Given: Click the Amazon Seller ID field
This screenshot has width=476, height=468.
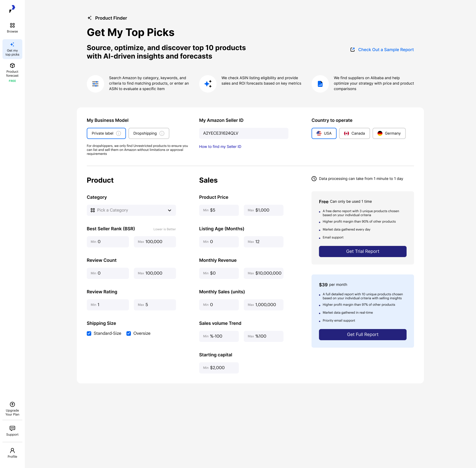Looking at the screenshot, I should (243, 134).
